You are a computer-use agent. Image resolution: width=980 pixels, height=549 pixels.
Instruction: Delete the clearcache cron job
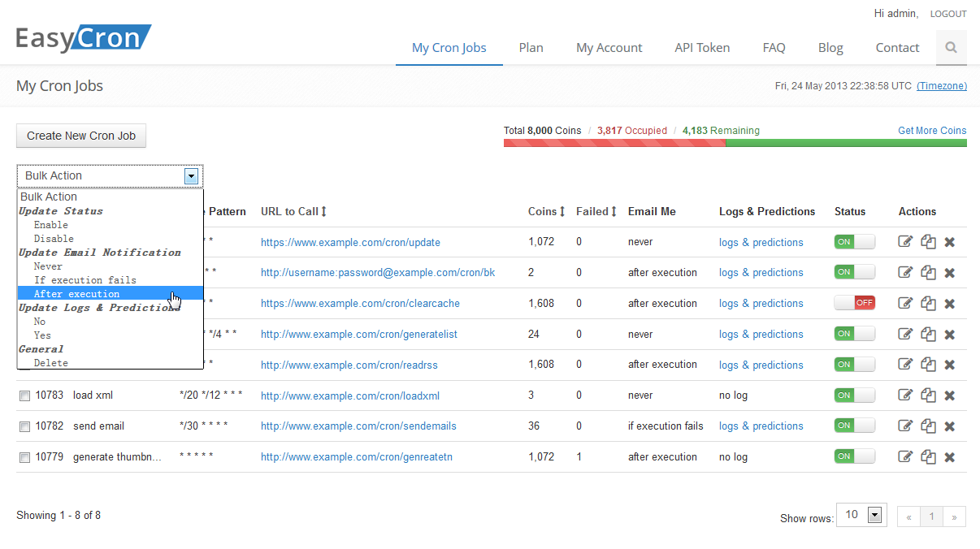[x=949, y=304]
